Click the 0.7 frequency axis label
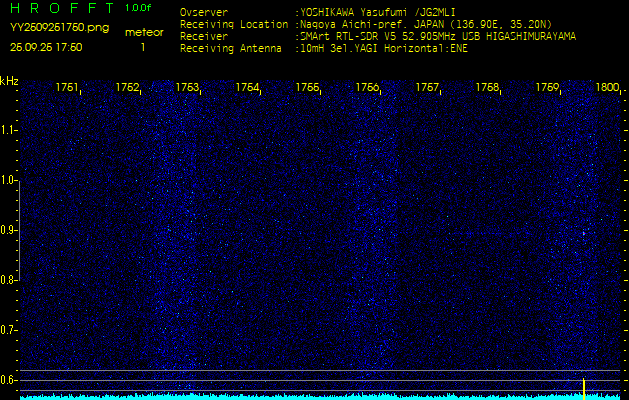The height and width of the screenshot is (400, 629). pos(8,330)
